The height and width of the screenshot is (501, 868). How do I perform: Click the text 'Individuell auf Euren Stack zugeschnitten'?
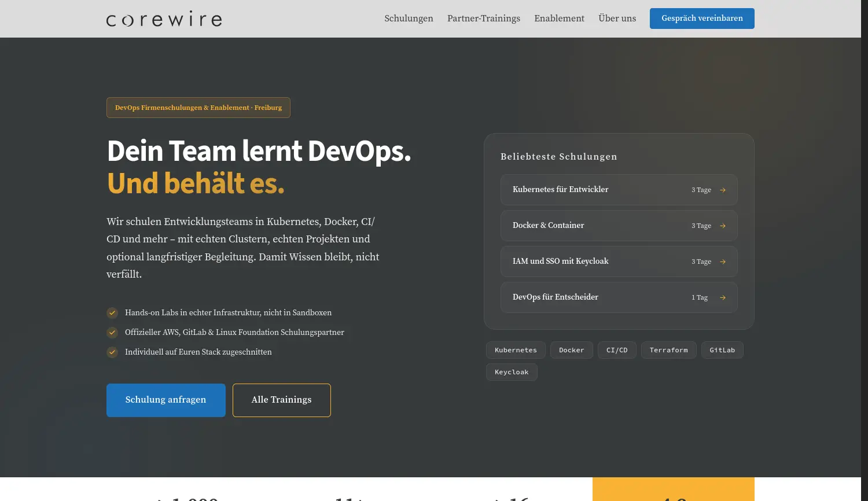tap(198, 352)
